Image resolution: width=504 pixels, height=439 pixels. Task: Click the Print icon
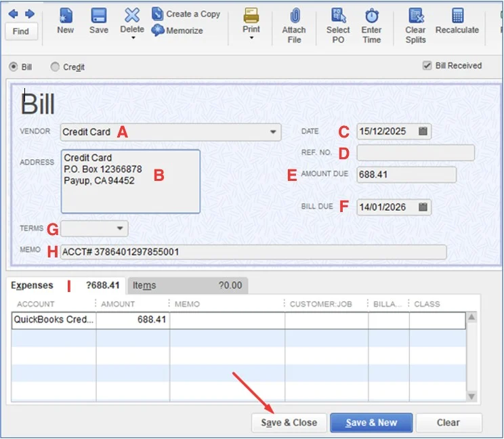[x=251, y=15]
